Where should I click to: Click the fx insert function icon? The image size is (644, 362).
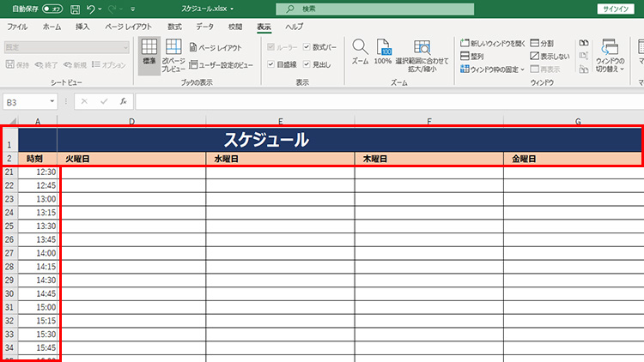124,101
